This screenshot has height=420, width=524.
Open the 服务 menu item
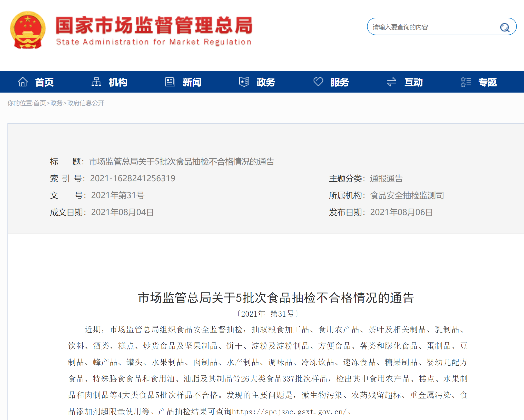340,82
